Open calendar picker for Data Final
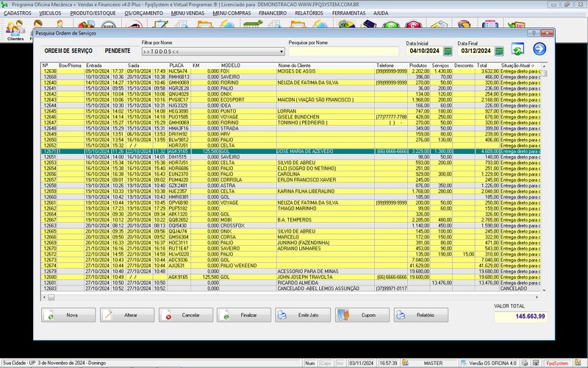 click(499, 51)
